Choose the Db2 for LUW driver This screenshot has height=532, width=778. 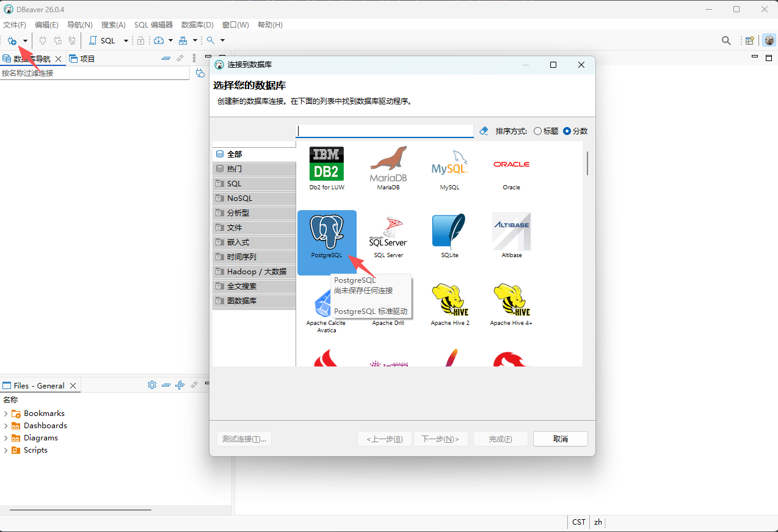tap(327, 169)
